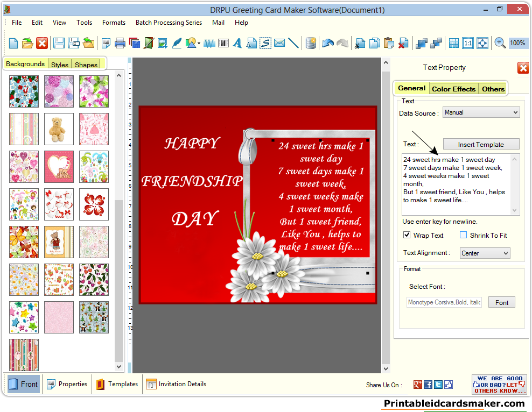Select the signature pen tool
Viewport: 532px width, 412px height.
click(177, 43)
